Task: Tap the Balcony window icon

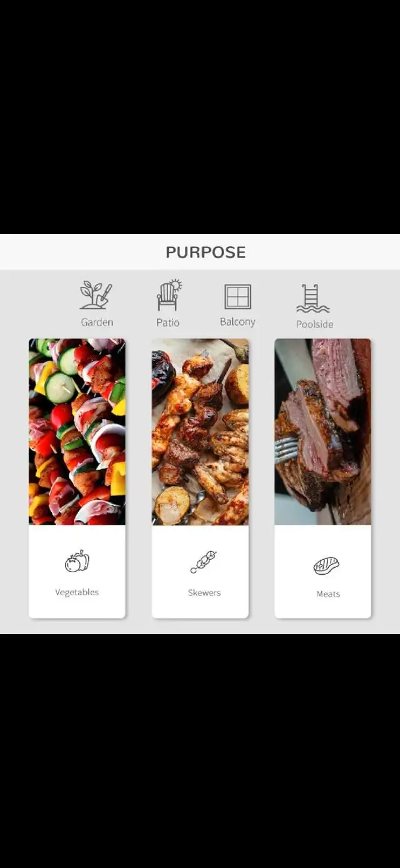Action: pyautogui.click(x=237, y=296)
